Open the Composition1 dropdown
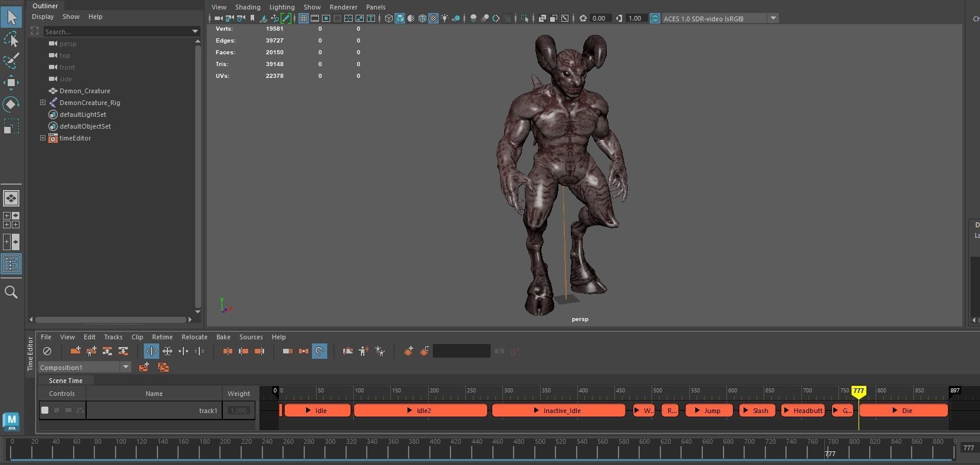 [x=126, y=367]
